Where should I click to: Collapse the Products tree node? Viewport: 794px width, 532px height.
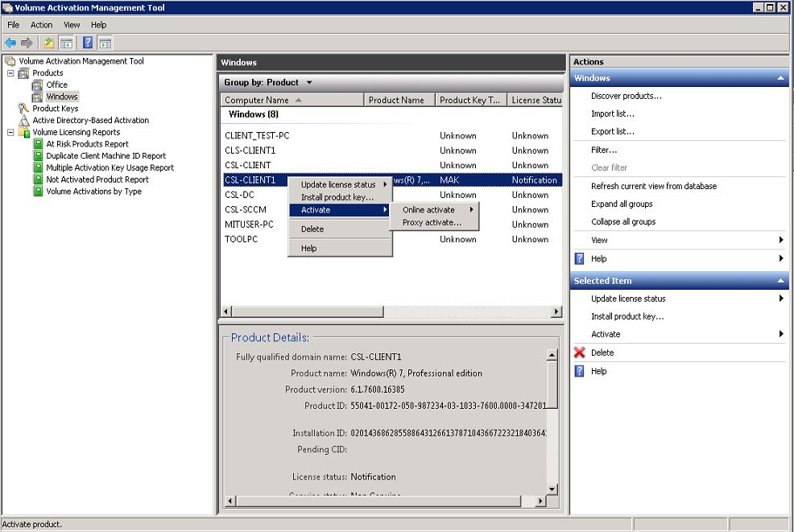pos(10,73)
